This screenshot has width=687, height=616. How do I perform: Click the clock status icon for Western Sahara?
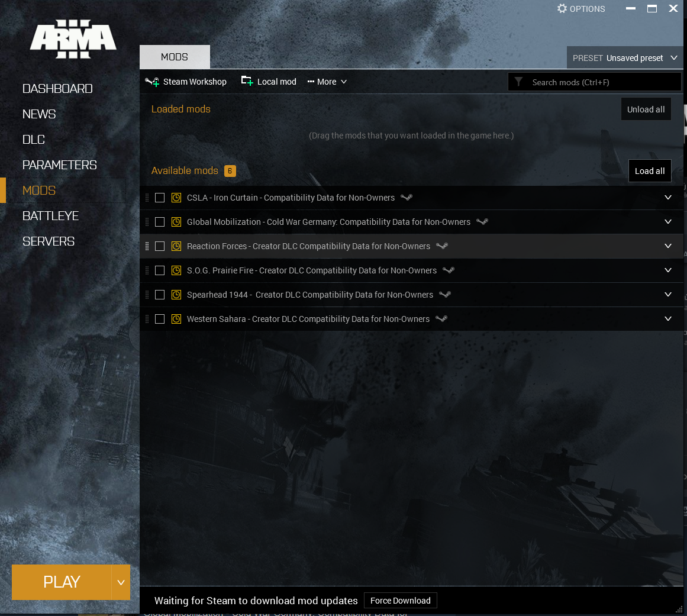[x=176, y=319]
